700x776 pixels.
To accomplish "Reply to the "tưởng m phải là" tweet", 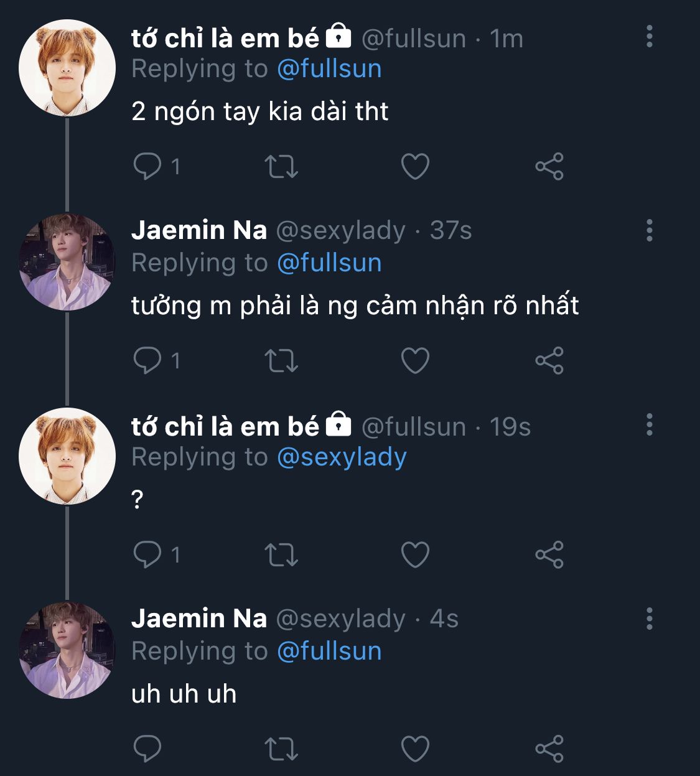I will pyautogui.click(x=147, y=360).
